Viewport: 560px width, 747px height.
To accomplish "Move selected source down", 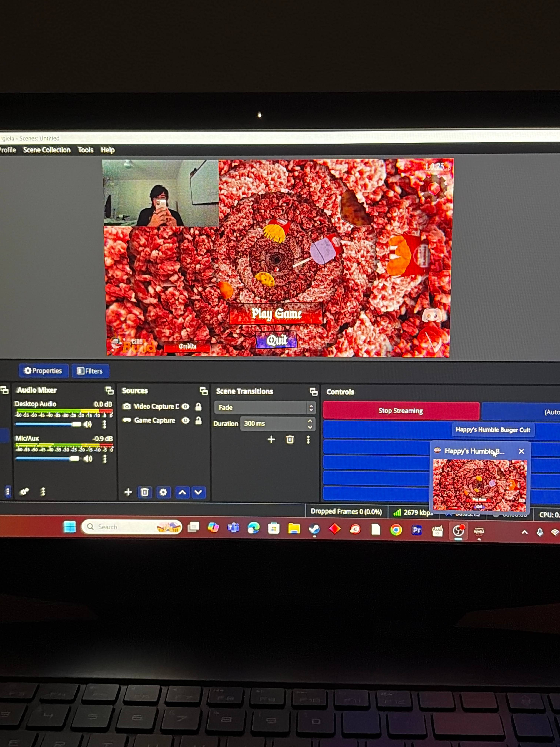I will 199,492.
